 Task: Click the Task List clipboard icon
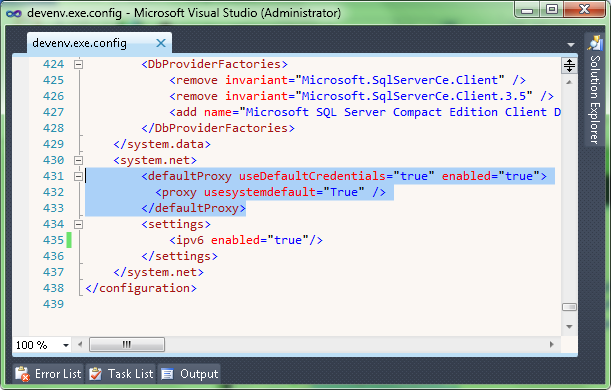point(95,374)
